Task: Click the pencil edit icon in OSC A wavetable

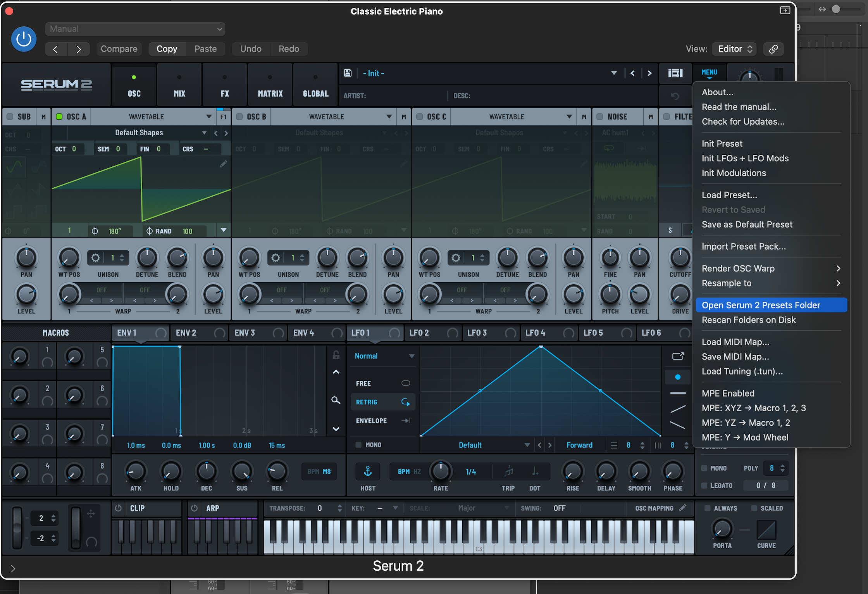Action: 223,164
